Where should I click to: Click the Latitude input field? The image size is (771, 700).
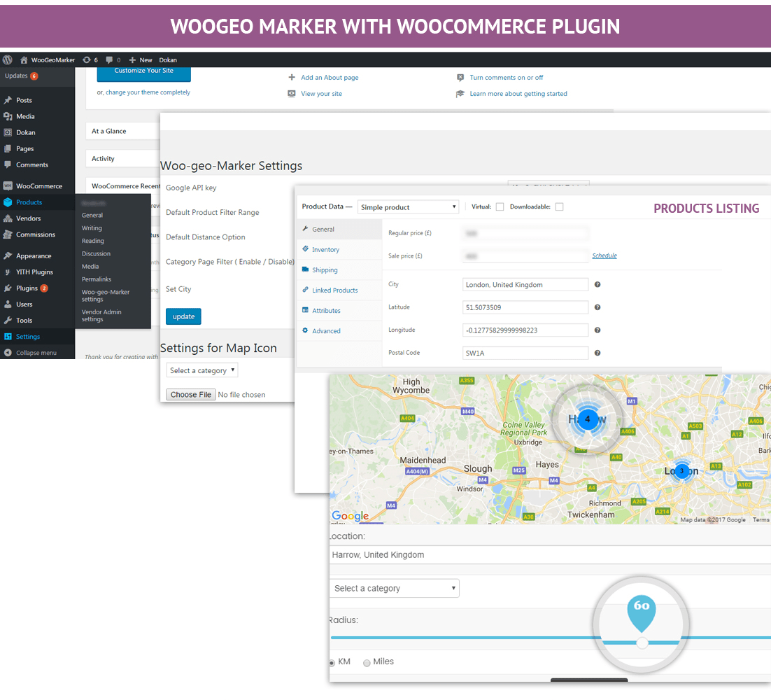[x=525, y=307]
